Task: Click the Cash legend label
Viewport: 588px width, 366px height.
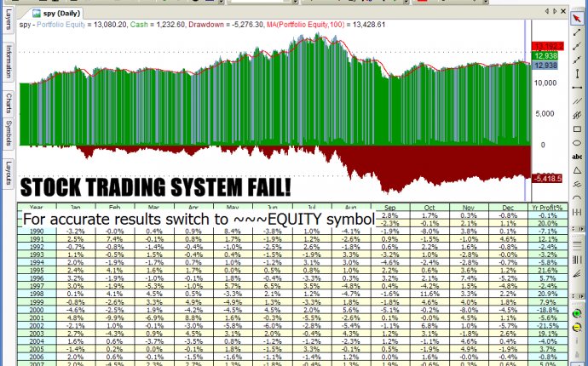Action: [x=139, y=25]
